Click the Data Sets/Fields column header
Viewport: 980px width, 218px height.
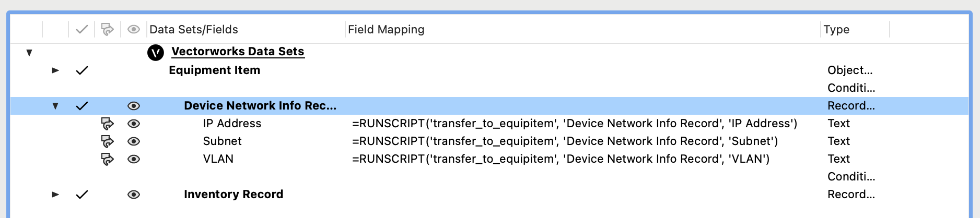point(194,30)
